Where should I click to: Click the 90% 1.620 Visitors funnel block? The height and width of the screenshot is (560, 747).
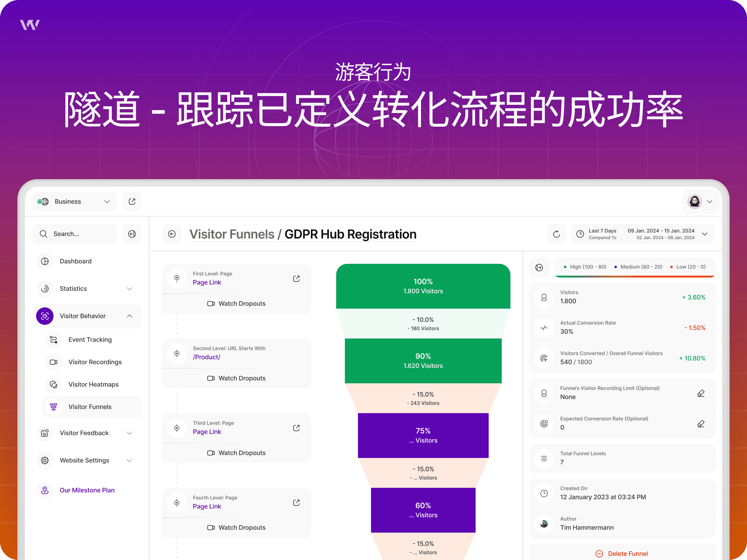click(x=423, y=361)
